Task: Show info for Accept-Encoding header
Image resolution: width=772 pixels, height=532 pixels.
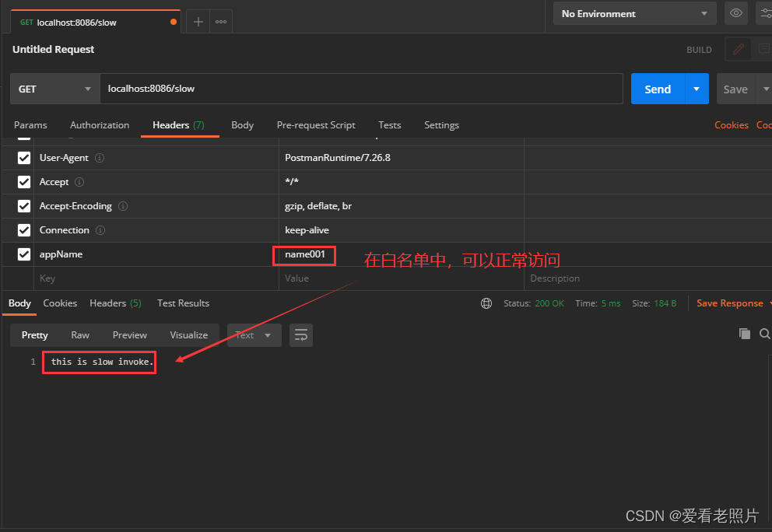Action: coord(123,206)
